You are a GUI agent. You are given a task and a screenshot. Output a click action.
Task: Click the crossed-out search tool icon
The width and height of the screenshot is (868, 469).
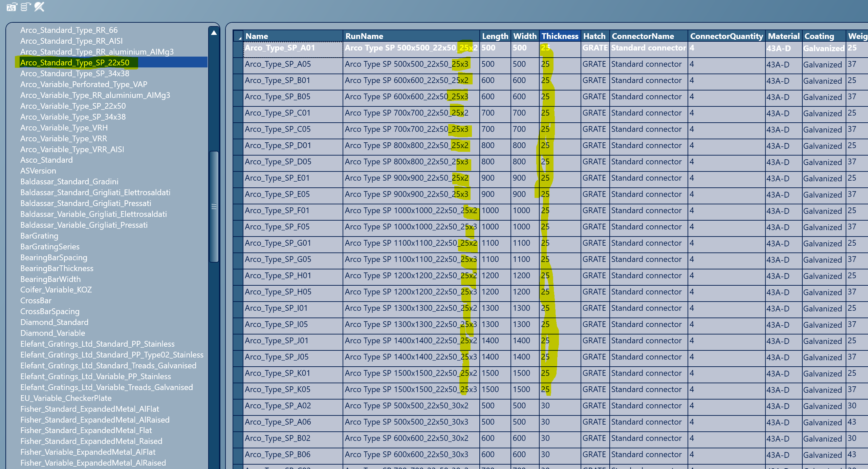click(39, 6)
